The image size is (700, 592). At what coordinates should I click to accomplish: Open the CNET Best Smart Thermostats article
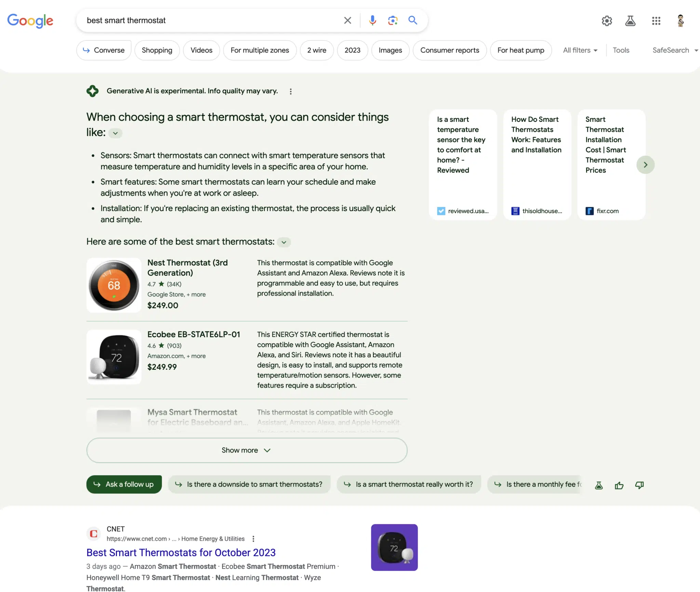coord(180,552)
